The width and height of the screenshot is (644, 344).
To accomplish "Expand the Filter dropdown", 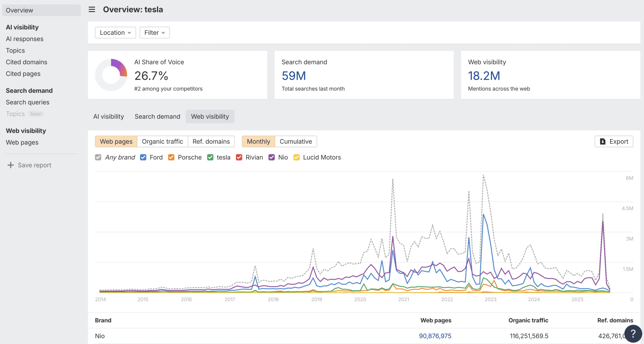I will pos(154,33).
